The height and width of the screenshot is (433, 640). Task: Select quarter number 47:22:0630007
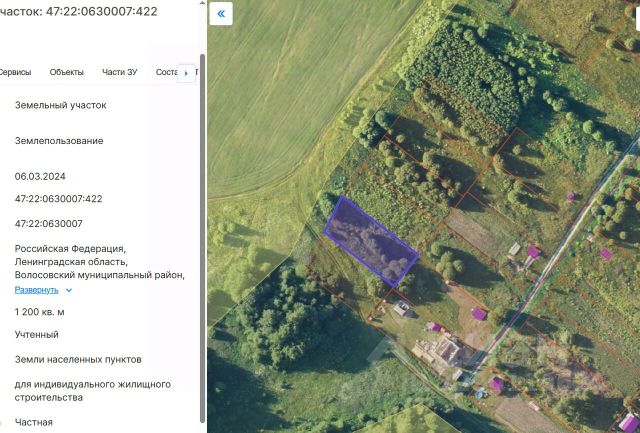49,224
